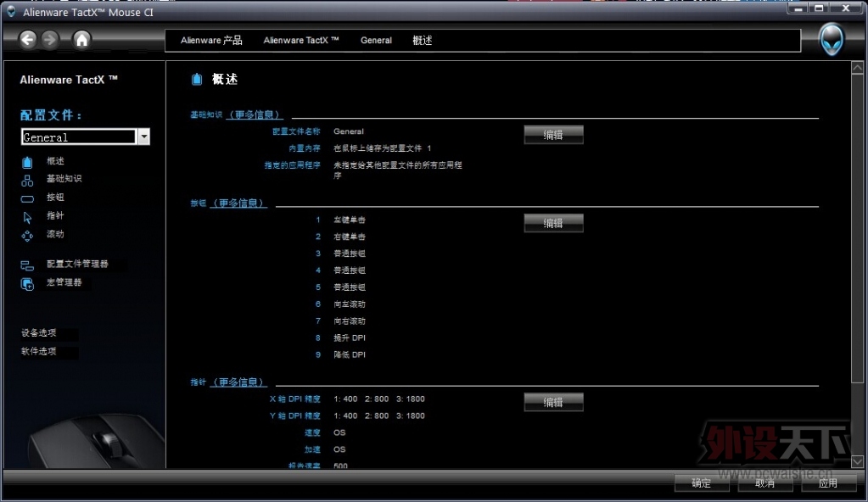Edit the 基础知识 section with 编辑
The height and width of the screenshot is (502, 868).
pyautogui.click(x=553, y=135)
